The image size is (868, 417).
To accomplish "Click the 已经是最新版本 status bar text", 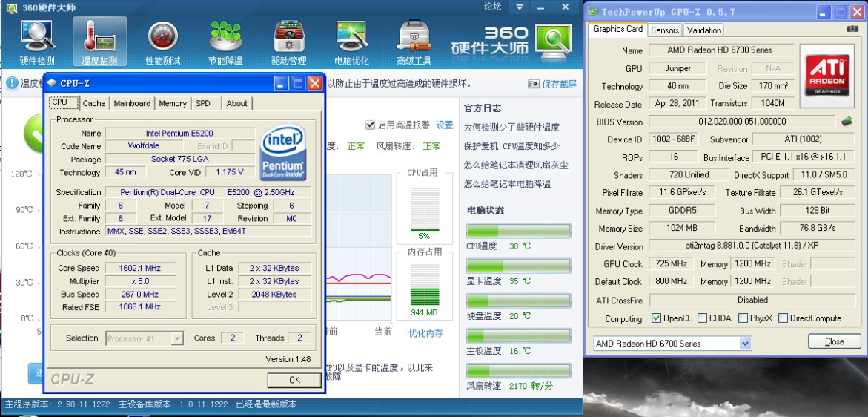I will coord(266,404).
